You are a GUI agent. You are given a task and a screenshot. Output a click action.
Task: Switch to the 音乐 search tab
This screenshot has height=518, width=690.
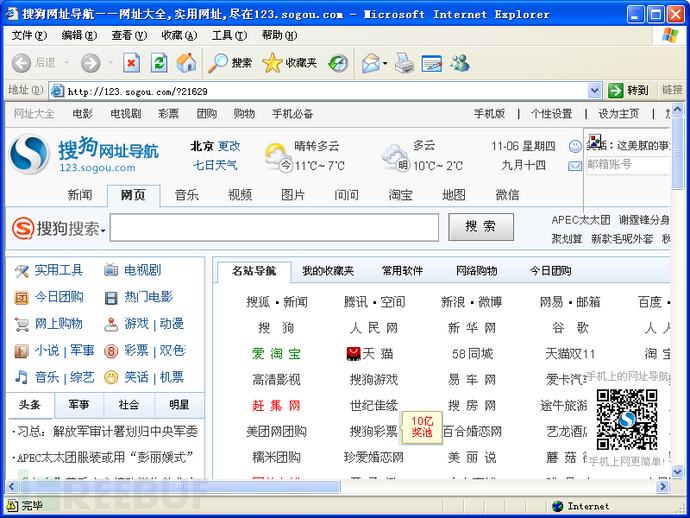(187, 195)
